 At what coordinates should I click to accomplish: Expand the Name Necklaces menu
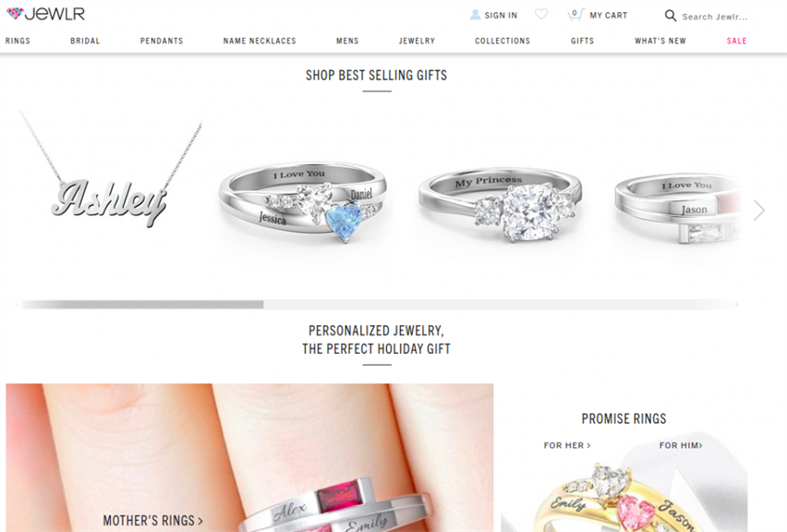260,41
